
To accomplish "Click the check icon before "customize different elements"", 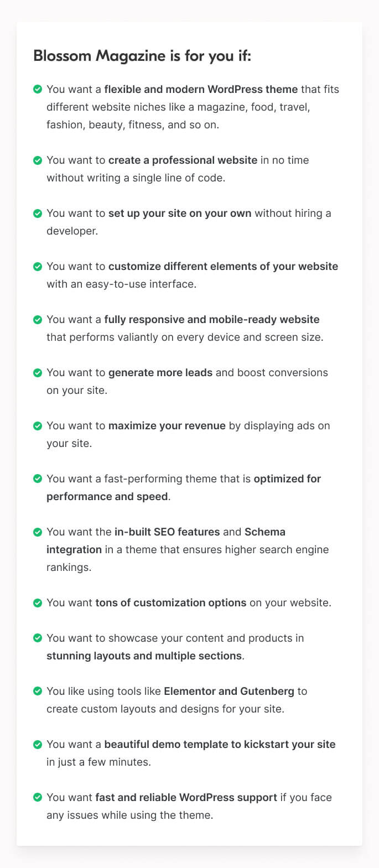I will [x=38, y=267].
